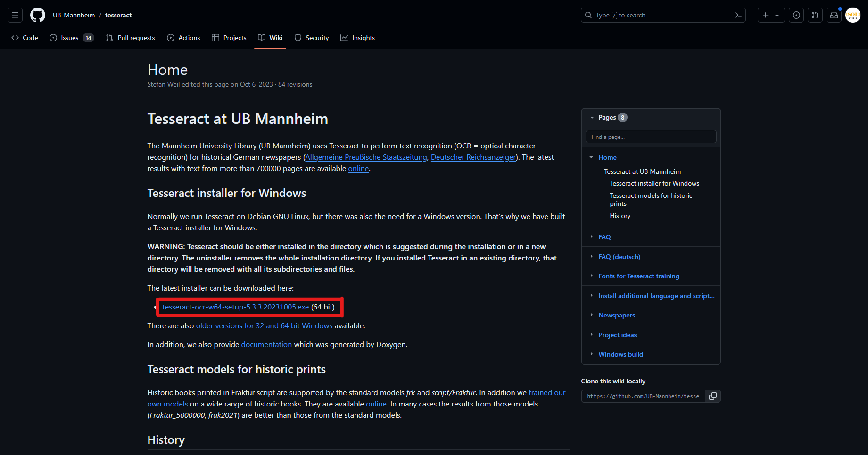Copy the wiki clone URL
The image size is (868, 455).
point(713,396)
